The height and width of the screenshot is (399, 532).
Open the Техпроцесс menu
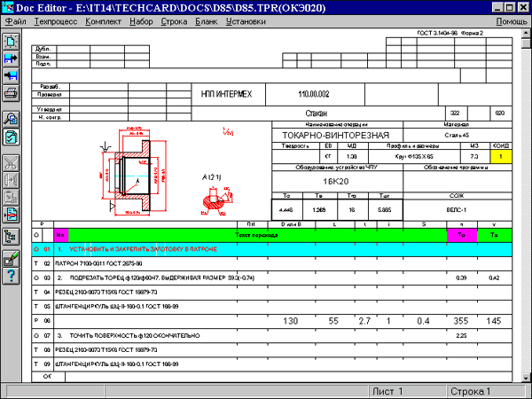tap(56, 20)
